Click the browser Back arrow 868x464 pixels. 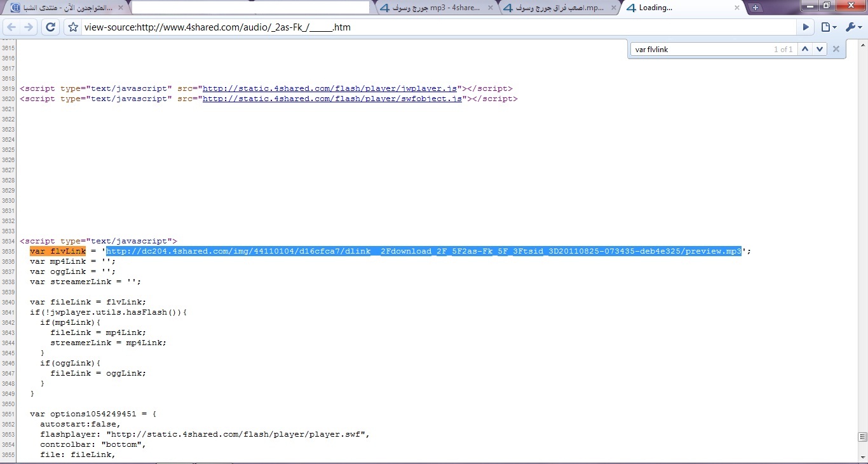coord(11,27)
